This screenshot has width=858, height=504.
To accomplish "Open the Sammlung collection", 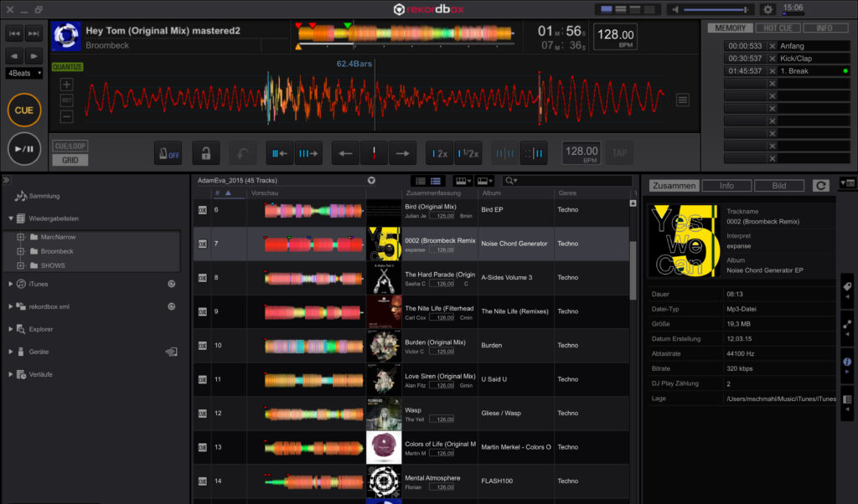I will click(44, 196).
